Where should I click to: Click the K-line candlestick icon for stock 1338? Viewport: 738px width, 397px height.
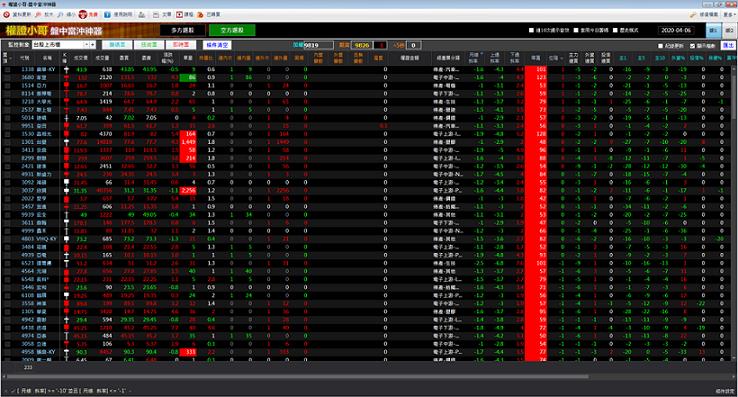66,69
